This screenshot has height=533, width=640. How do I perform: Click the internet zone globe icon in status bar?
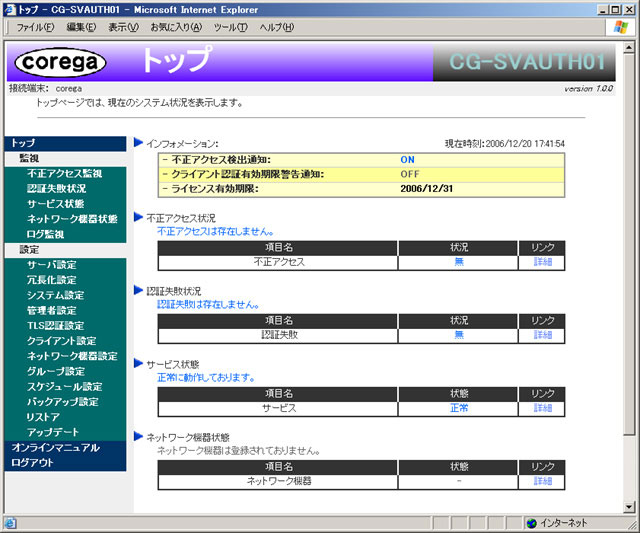click(x=531, y=523)
